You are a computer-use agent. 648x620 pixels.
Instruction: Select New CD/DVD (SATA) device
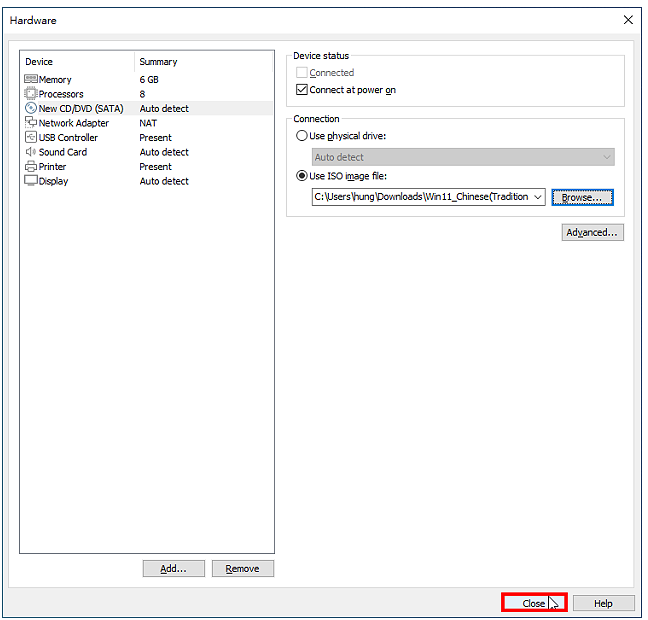coord(148,108)
